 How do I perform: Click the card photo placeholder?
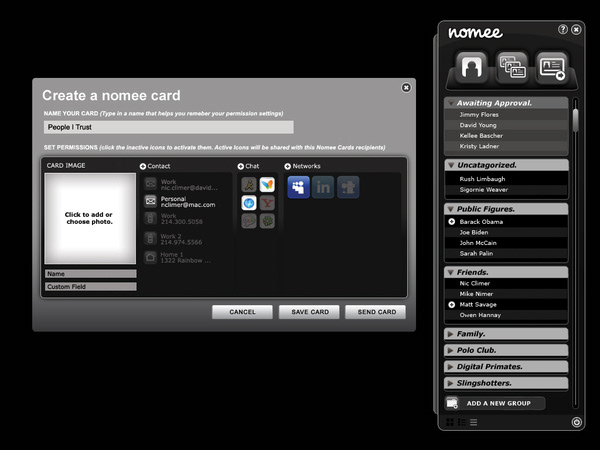point(90,218)
